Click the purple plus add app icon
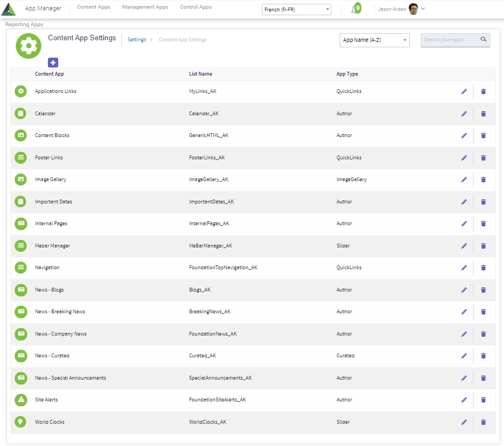The image size is (504, 446). [53, 63]
